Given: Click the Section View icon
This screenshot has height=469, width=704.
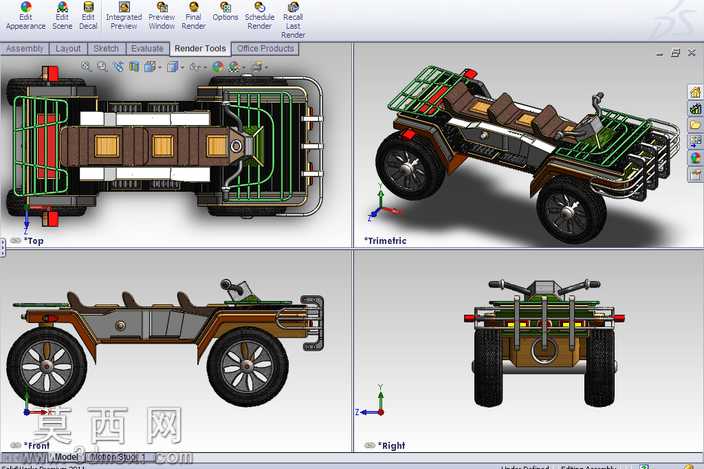Looking at the screenshot, I should point(134,67).
